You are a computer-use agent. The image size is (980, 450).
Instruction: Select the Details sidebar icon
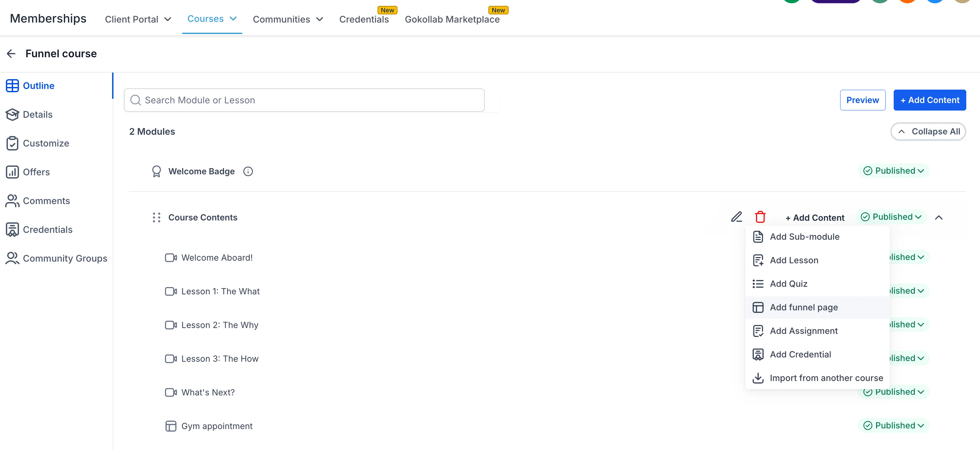coord(12,114)
